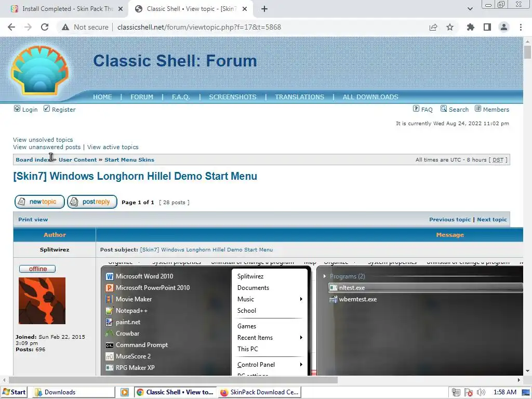Click Splitwirez author name
This screenshot has width=532, height=399.
(x=55, y=250)
